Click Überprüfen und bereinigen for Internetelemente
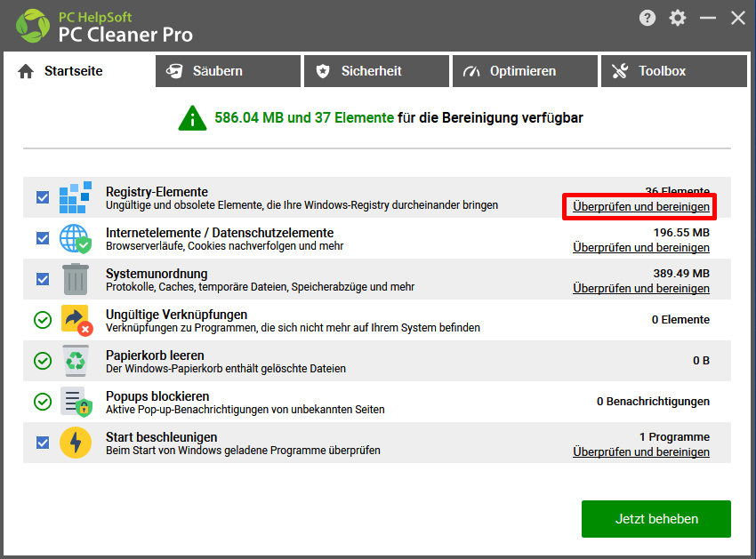The height and width of the screenshot is (559, 756). [x=640, y=248]
